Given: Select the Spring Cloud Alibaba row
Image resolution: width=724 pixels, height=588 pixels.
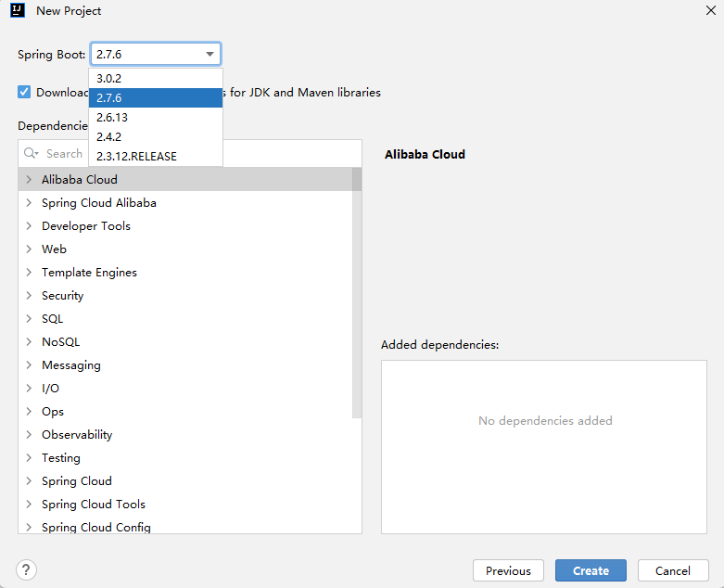Looking at the screenshot, I should pos(185,202).
